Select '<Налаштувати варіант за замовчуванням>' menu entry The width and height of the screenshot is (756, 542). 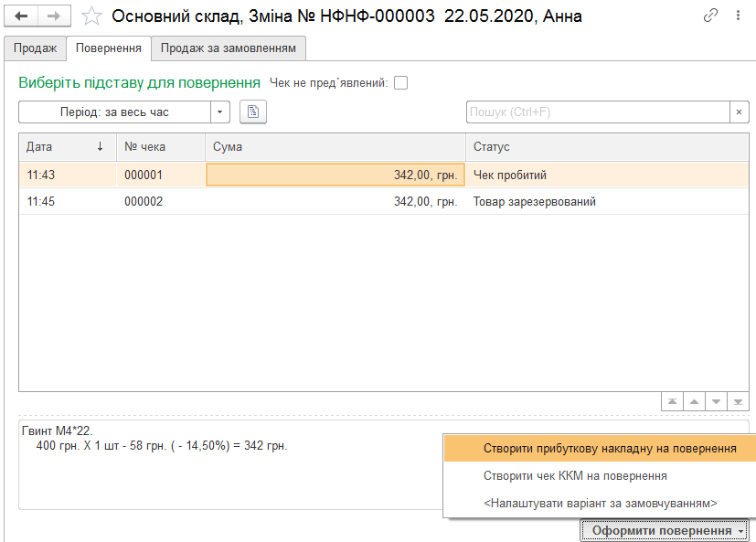[600, 504]
